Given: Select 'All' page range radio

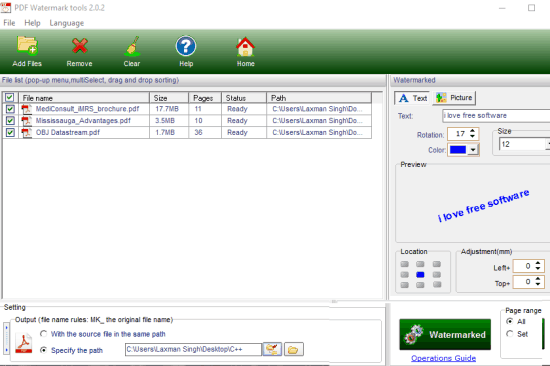Looking at the screenshot, I should click(x=510, y=321).
